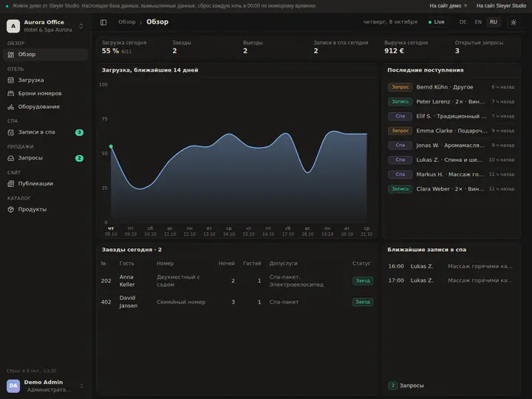The width and height of the screenshot is (532, 399).
Task: Click the Загрузка calendar icon
Action: pyautogui.click(x=11, y=80)
